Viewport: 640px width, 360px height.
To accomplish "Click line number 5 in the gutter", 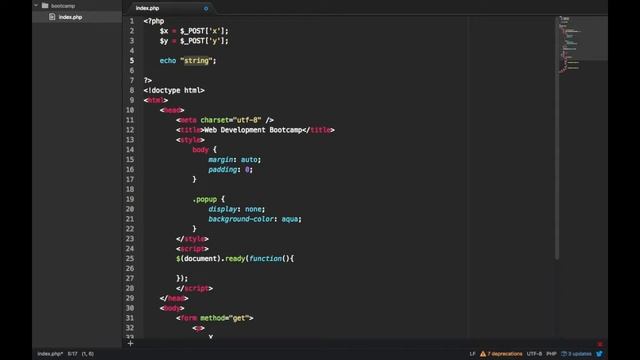I will pyautogui.click(x=131, y=61).
